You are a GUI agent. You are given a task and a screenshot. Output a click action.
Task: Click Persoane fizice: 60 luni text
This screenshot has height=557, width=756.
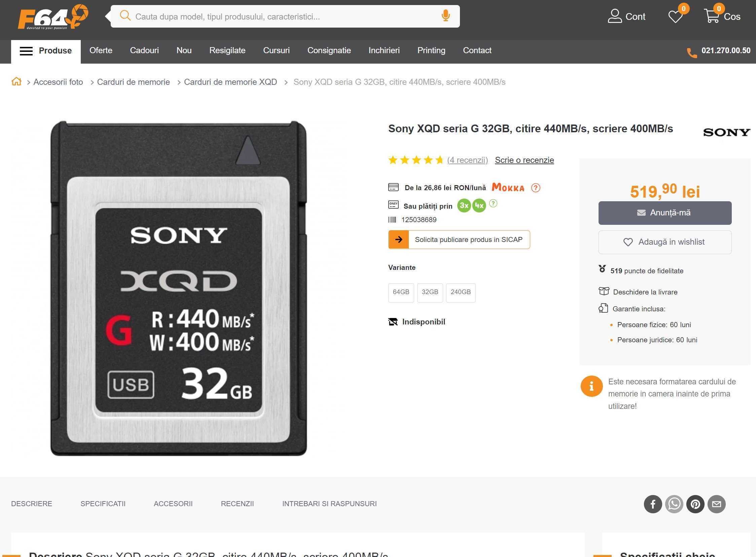(654, 325)
